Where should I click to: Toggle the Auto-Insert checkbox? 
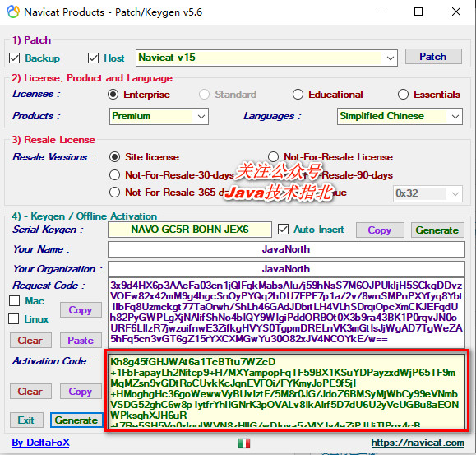tap(283, 230)
